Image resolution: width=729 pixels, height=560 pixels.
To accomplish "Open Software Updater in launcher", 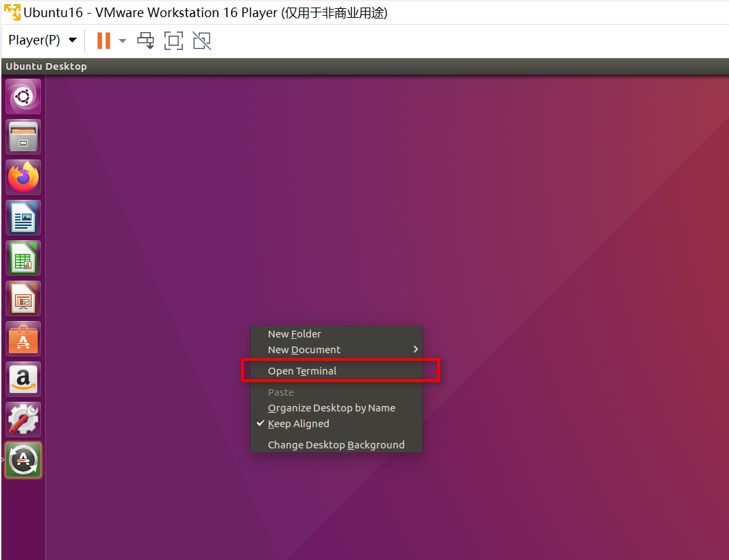I will pyautogui.click(x=23, y=461).
